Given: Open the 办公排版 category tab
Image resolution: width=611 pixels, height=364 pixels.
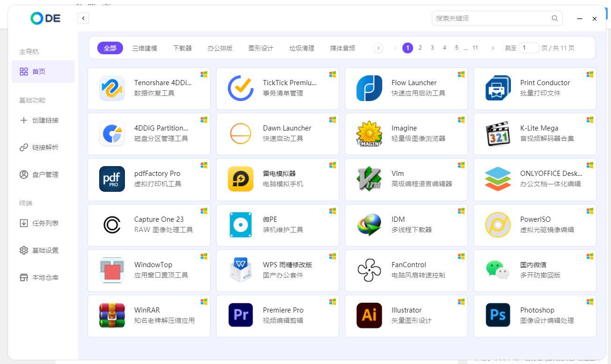Looking at the screenshot, I should click(x=220, y=48).
